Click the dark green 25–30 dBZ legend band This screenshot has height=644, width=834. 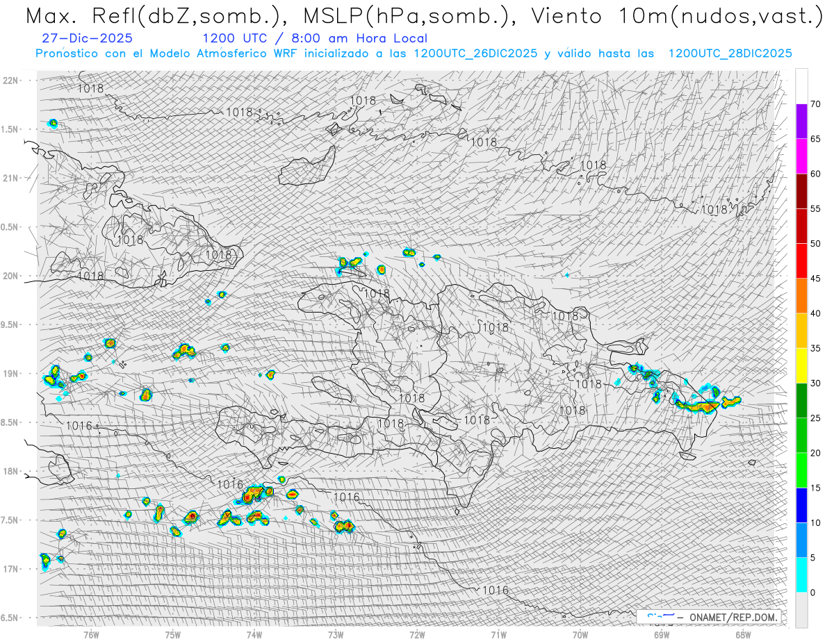801,400
